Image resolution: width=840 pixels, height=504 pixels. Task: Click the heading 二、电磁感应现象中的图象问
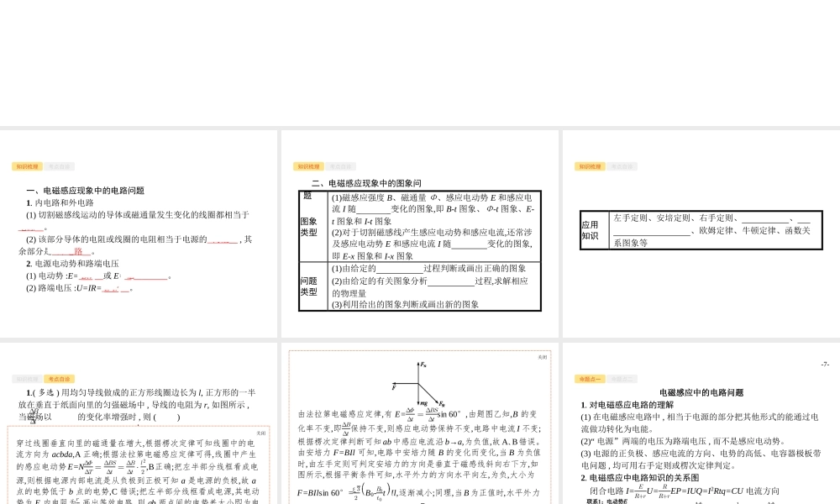tap(366, 182)
